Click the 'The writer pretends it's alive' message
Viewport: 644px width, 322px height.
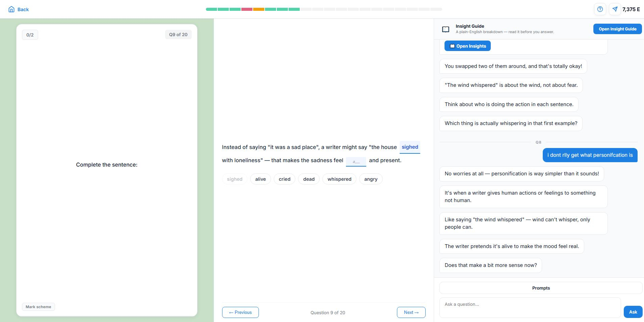(512, 246)
